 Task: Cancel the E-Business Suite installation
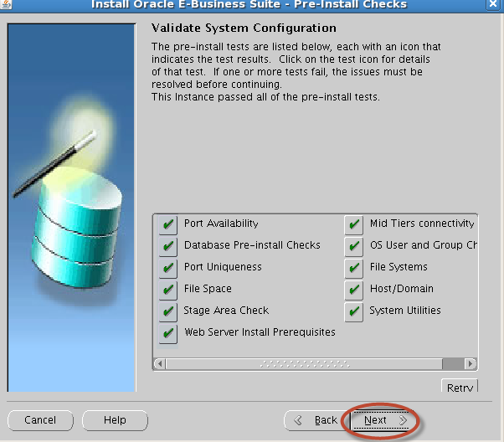point(40,420)
